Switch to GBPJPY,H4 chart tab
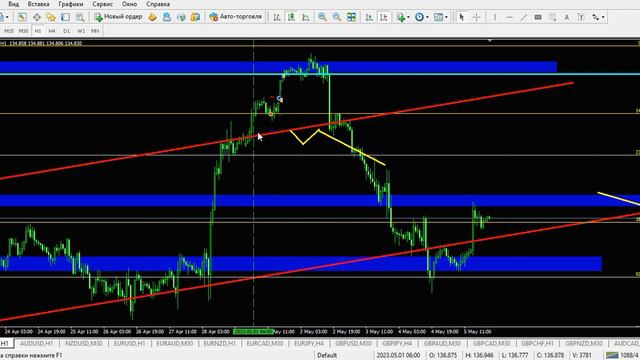The image size is (640, 360). pyautogui.click(x=397, y=344)
